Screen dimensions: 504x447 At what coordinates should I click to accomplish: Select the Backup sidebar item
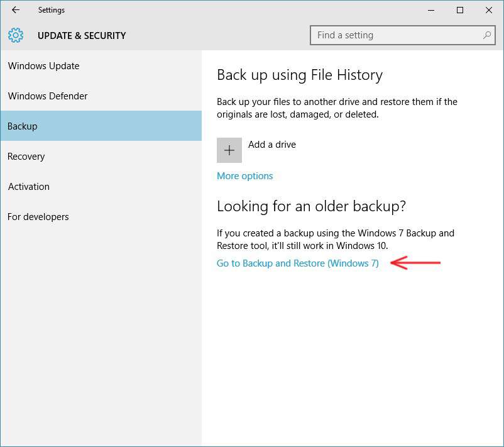tap(101, 126)
